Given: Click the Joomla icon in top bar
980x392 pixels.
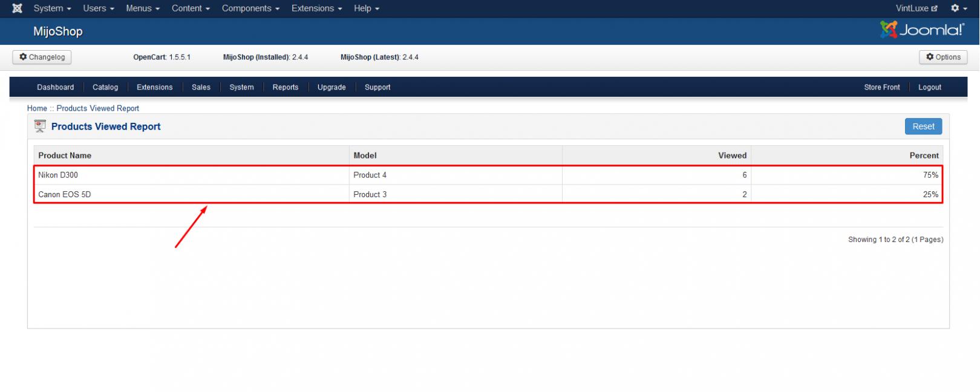Looking at the screenshot, I should pos(17,8).
